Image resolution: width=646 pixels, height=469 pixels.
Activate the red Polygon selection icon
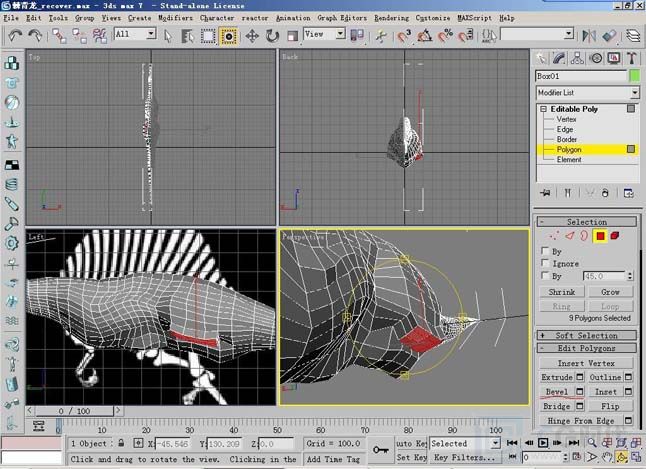600,236
